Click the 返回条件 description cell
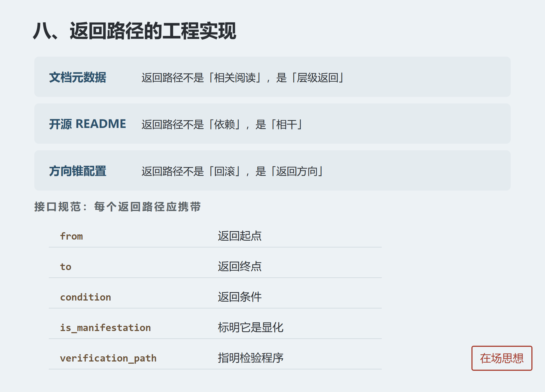The height and width of the screenshot is (392, 545). (240, 297)
